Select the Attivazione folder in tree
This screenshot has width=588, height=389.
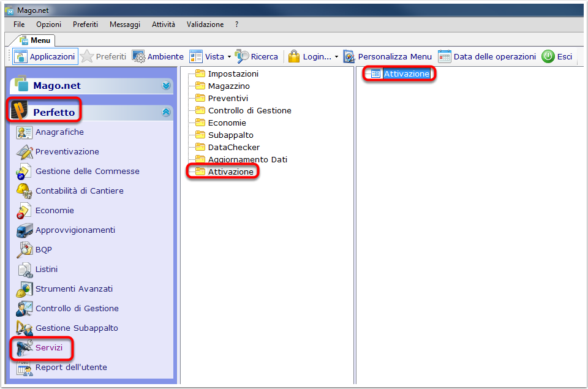click(224, 172)
